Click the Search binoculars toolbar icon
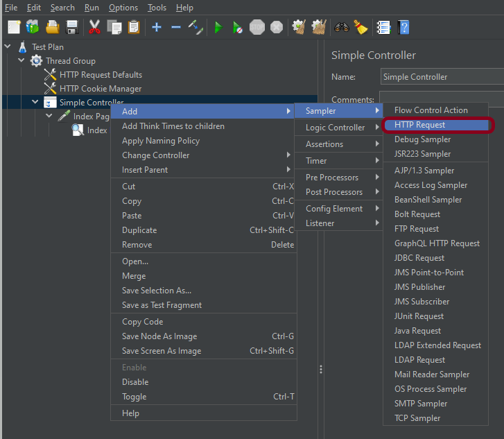Viewport: 504px width, 439px height. click(x=341, y=27)
